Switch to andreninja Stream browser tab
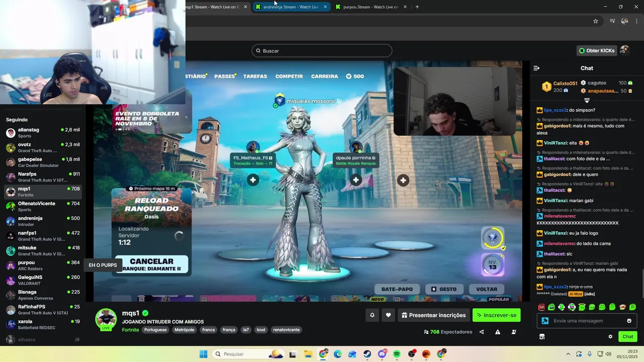Image resolution: width=644 pixels, height=362 pixels. [x=290, y=7]
